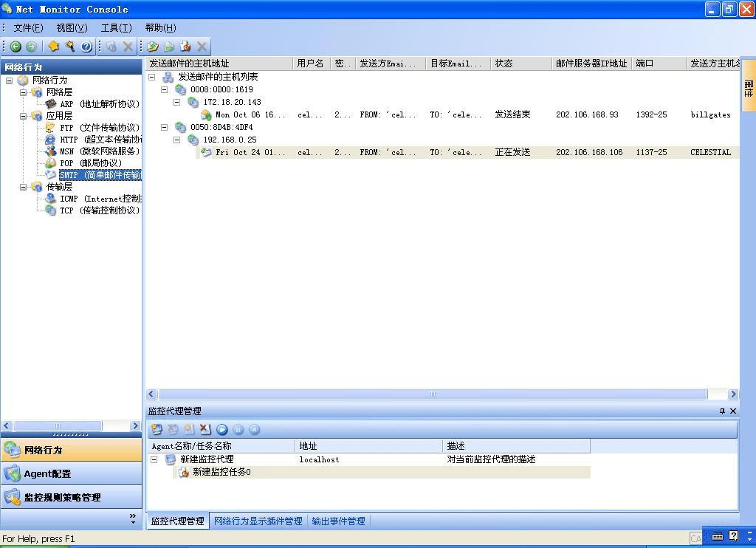756x548 pixels.
Task: Collapse 发送邮件的主机列表 node
Action: (x=152, y=77)
